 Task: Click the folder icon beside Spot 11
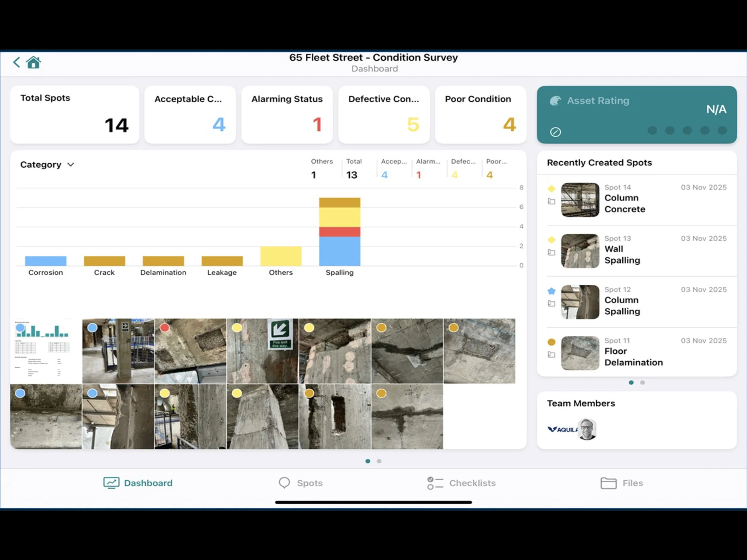(551, 355)
